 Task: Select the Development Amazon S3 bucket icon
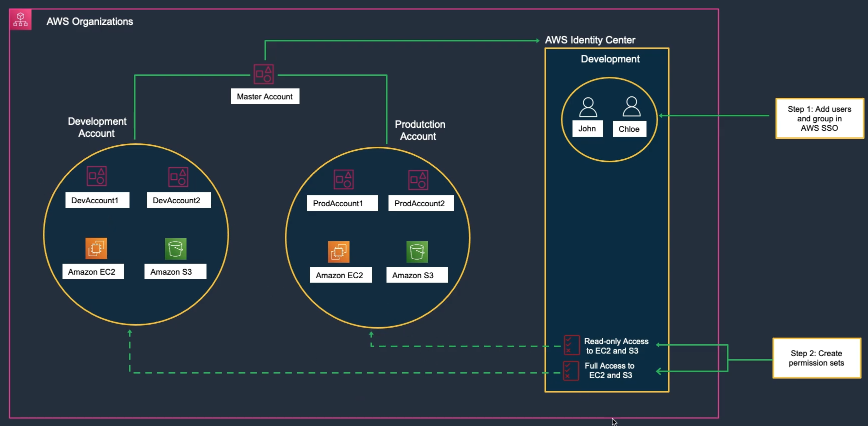tap(175, 249)
